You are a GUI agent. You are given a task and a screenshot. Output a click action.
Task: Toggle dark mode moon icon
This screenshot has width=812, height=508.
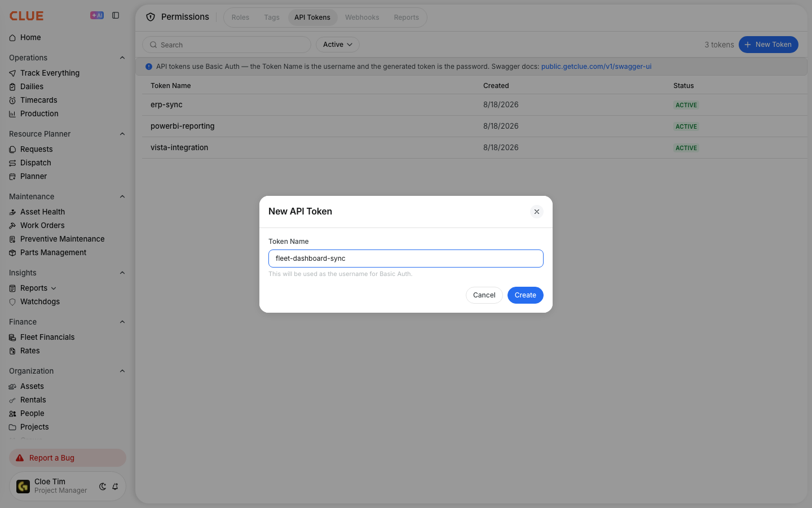pos(103,487)
